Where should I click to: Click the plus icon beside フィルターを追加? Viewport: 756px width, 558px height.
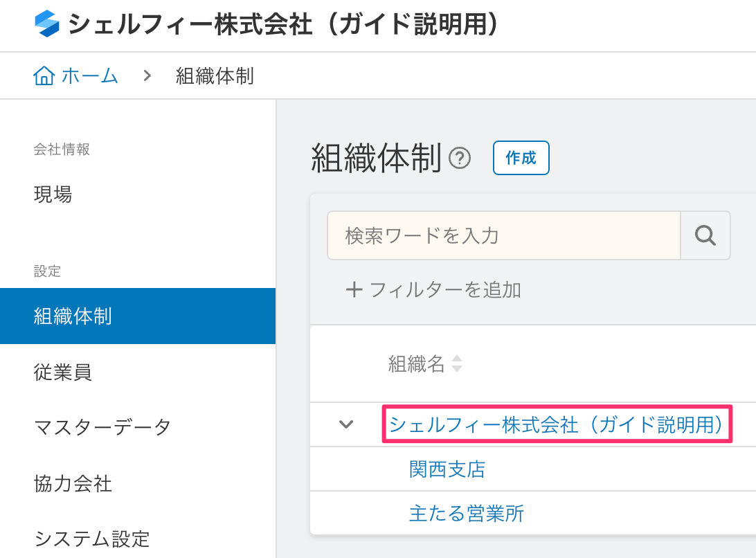pos(354,290)
